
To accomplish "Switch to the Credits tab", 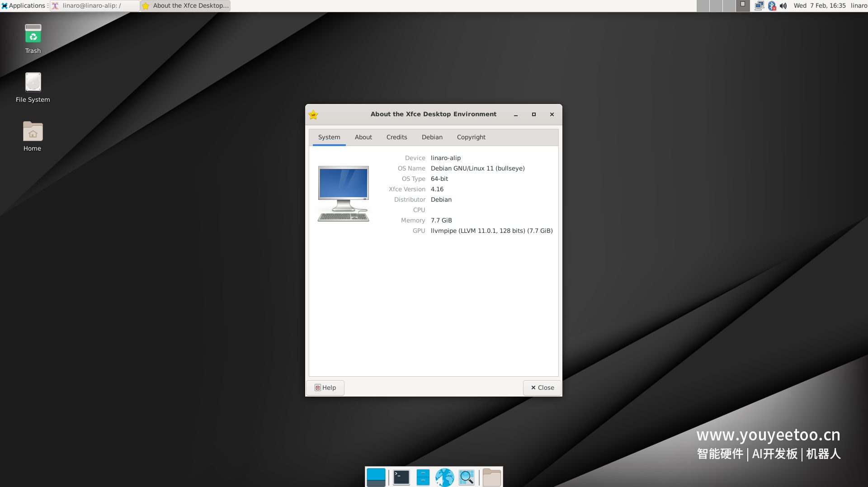I will [x=396, y=137].
